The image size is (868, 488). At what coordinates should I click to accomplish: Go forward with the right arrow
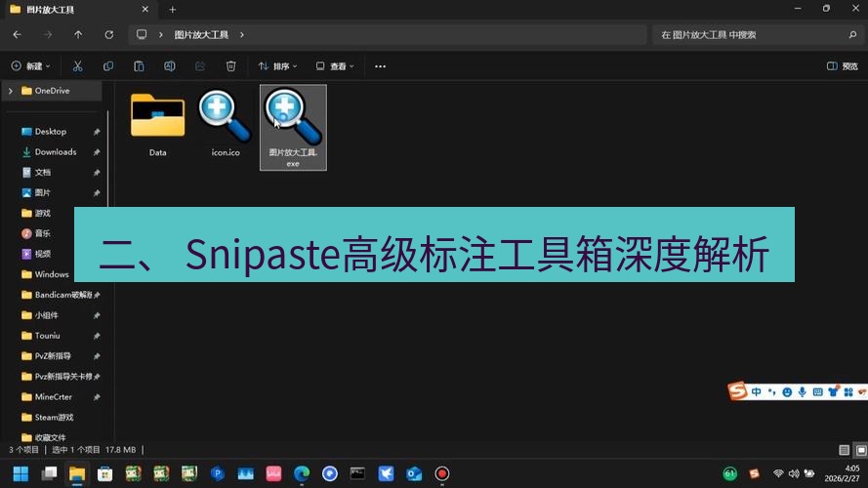48,34
